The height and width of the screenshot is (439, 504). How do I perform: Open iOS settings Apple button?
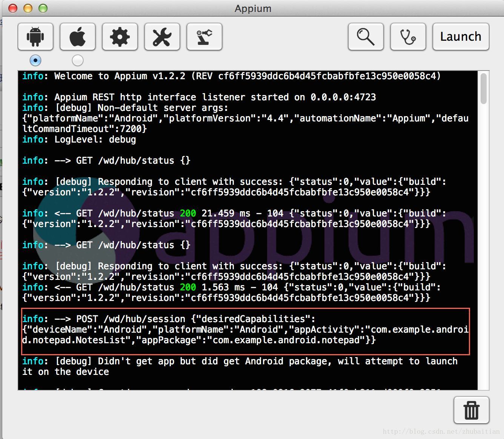click(78, 37)
